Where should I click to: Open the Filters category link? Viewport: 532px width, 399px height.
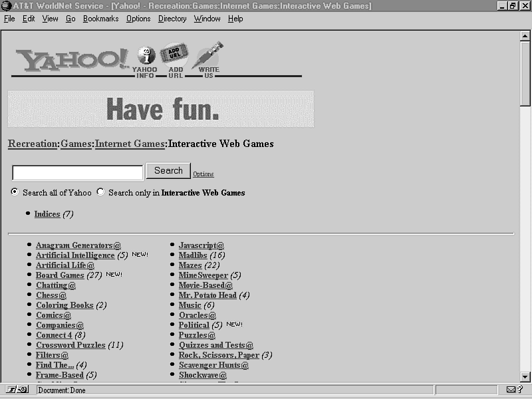[x=53, y=355]
